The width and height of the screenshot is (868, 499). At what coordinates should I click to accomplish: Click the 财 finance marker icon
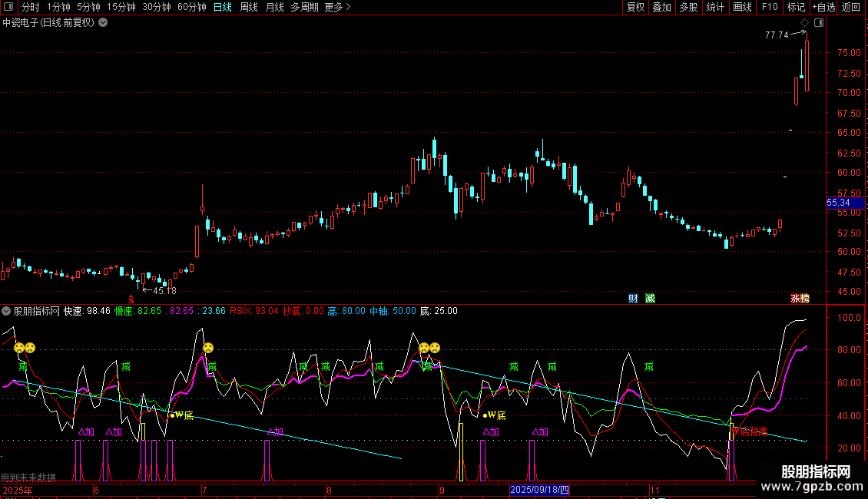click(x=633, y=299)
